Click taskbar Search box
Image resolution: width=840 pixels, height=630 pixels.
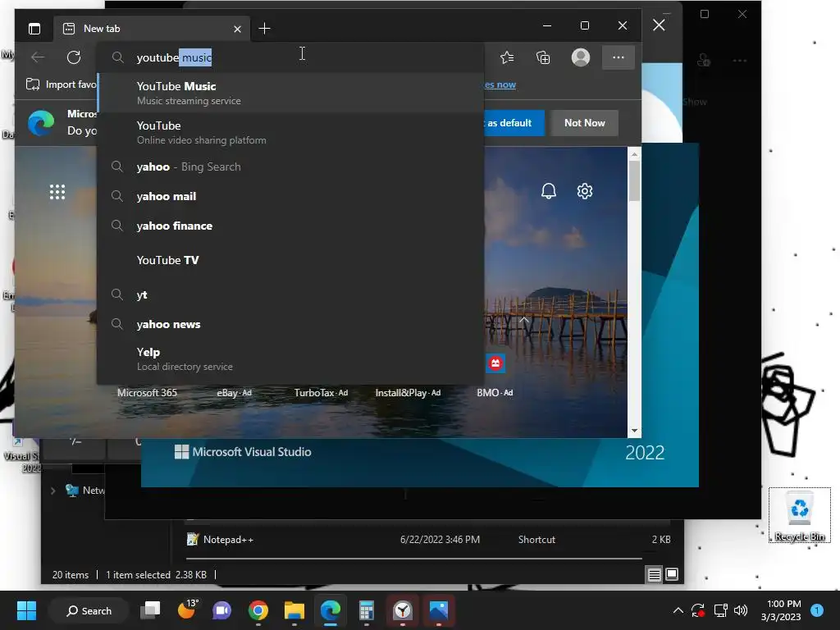(89, 610)
